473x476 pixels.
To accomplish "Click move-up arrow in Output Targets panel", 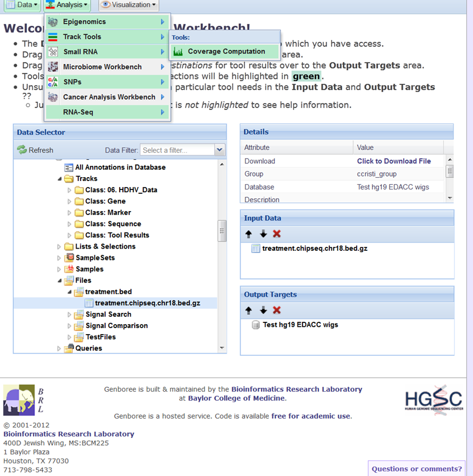I will click(249, 310).
